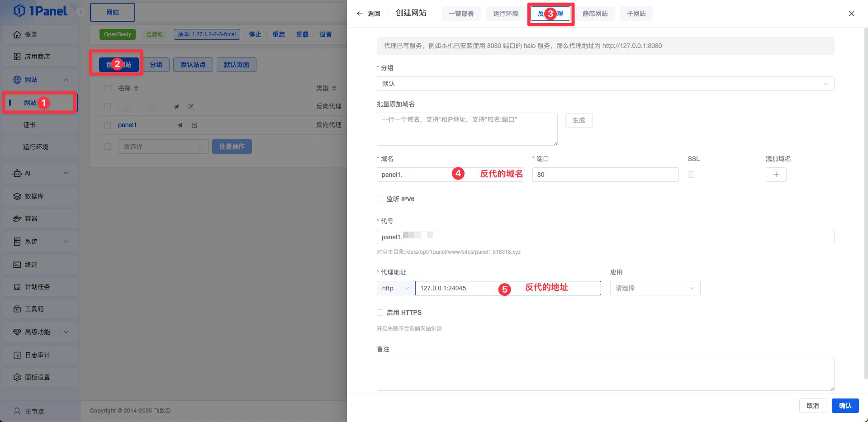Click the add domain plus icon
The height and width of the screenshot is (422, 868).
tap(776, 174)
